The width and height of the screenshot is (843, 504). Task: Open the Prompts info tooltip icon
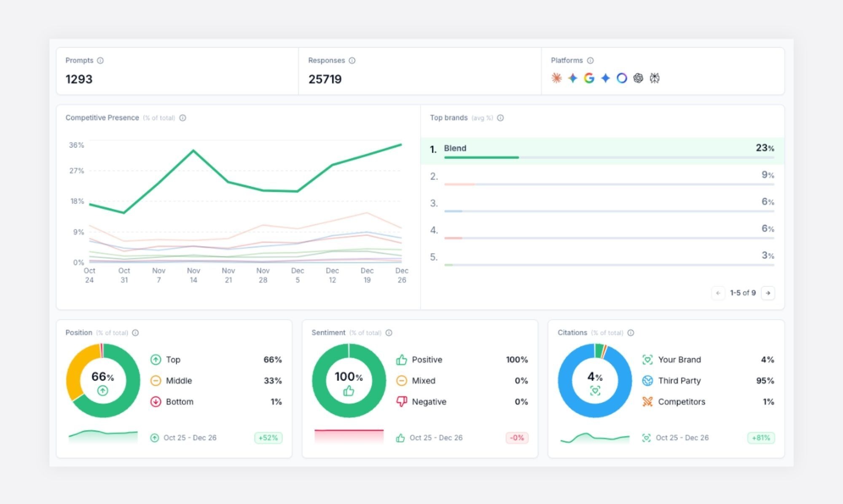tap(100, 60)
